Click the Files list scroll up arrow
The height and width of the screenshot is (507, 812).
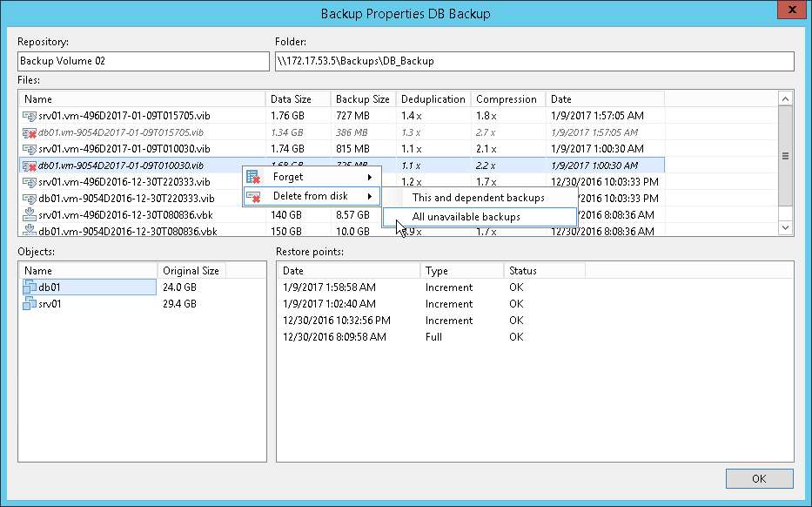785,98
